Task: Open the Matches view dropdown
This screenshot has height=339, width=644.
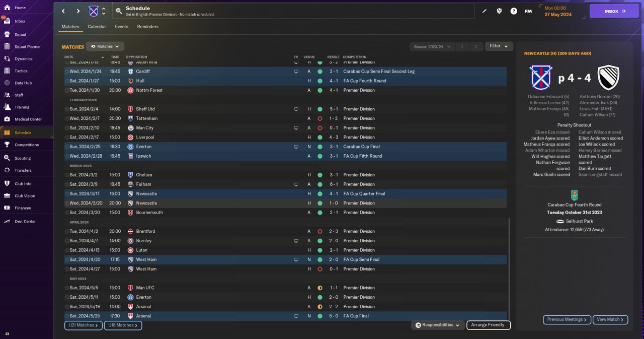Action: [x=105, y=46]
